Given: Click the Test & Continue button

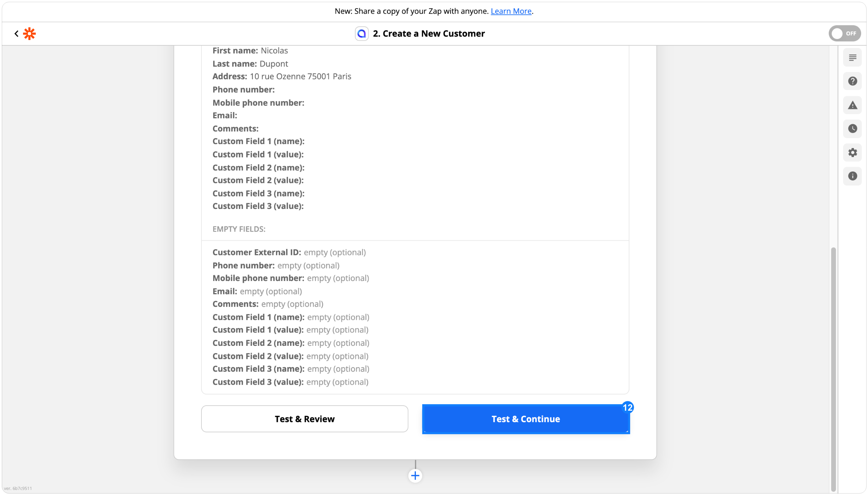Looking at the screenshot, I should tap(526, 419).
